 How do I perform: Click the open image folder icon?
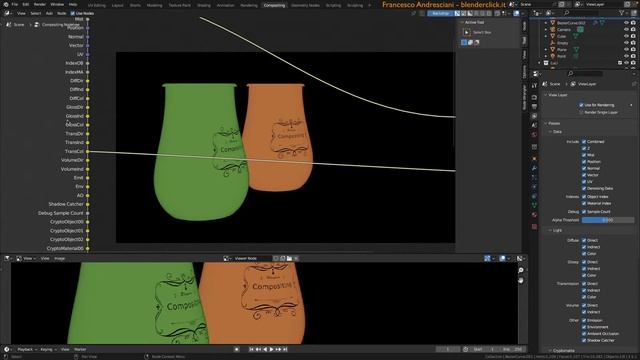[289, 258]
